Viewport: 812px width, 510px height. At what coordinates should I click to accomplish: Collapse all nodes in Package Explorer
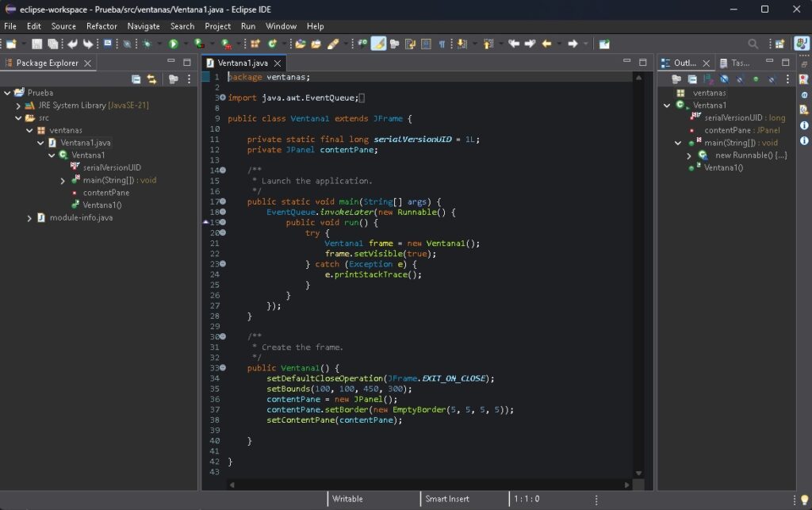point(136,78)
